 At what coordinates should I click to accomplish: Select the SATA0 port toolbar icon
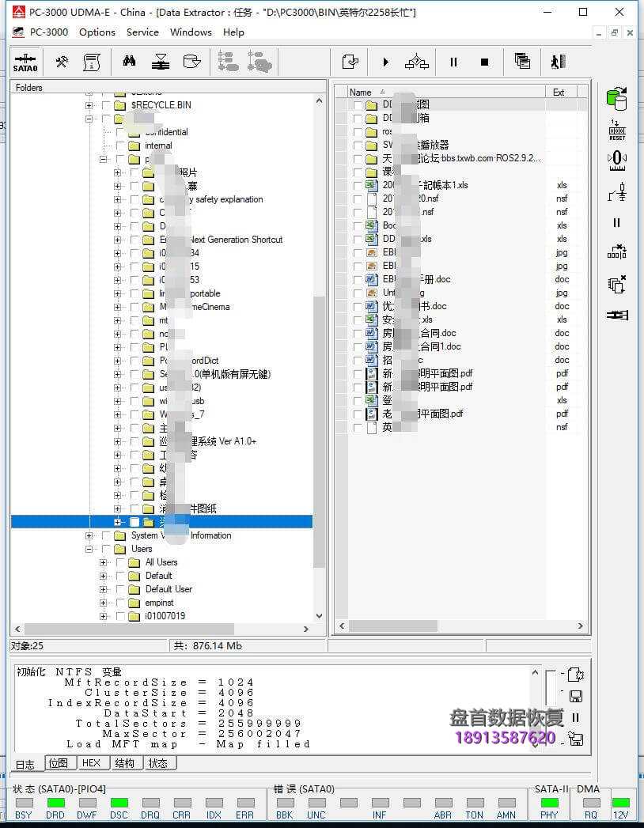(24, 62)
